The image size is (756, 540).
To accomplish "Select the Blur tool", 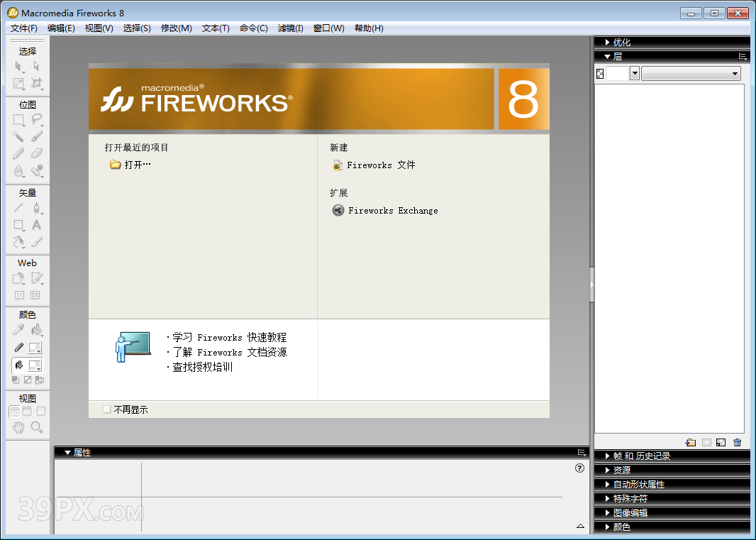I will pos(18,171).
